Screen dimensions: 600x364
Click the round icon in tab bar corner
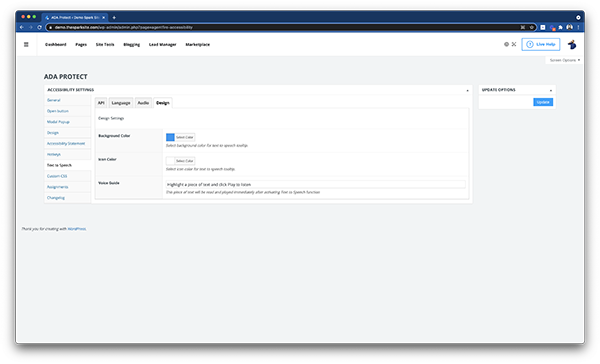pos(578,17)
